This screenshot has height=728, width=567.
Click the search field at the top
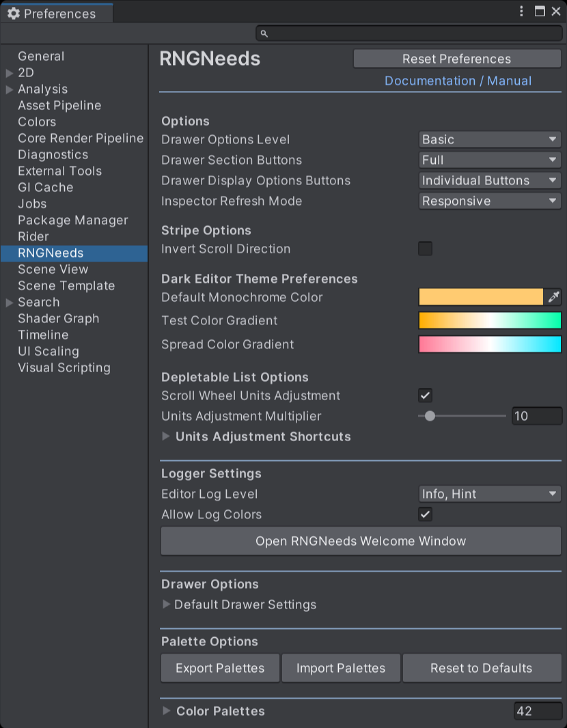click(409, 33)
